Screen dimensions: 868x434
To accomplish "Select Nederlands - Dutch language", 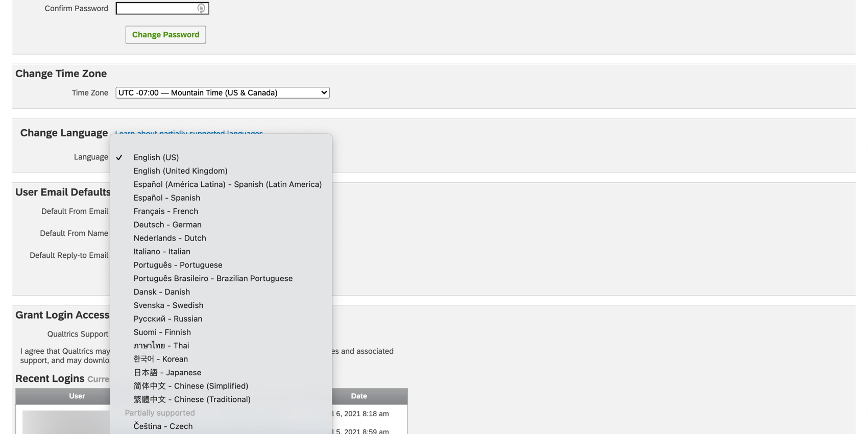I will coord(170,238).
